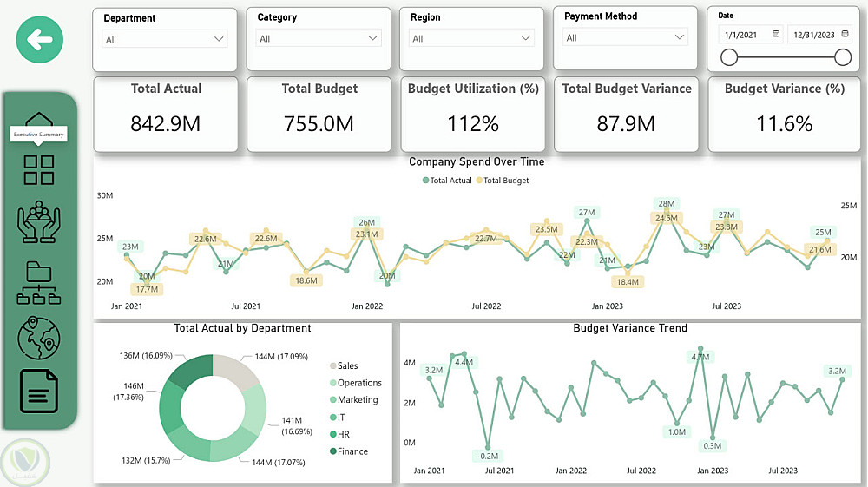Toggle Sales in the department legend
Image resolution: width=868 pixels, height=487 pixels.
tap(347, 366)
